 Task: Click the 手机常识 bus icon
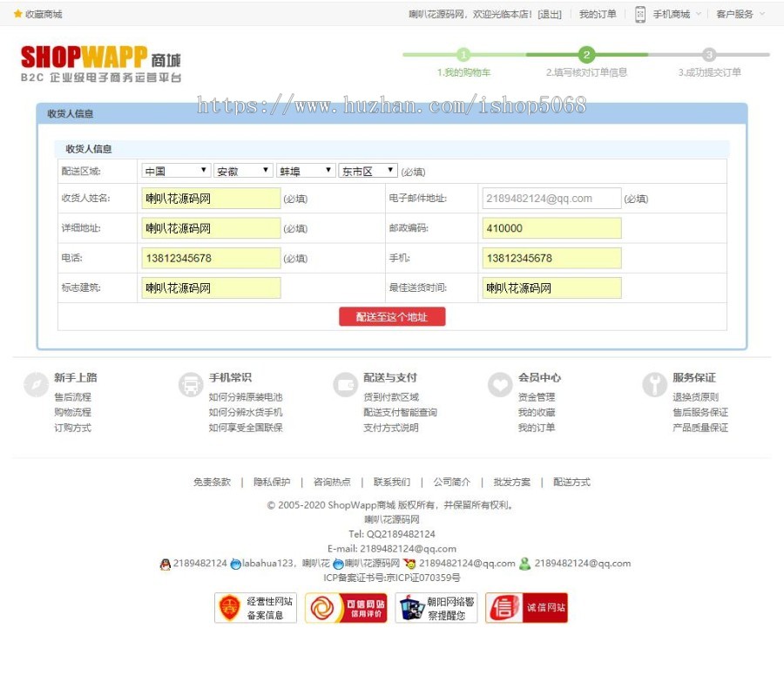191,384
